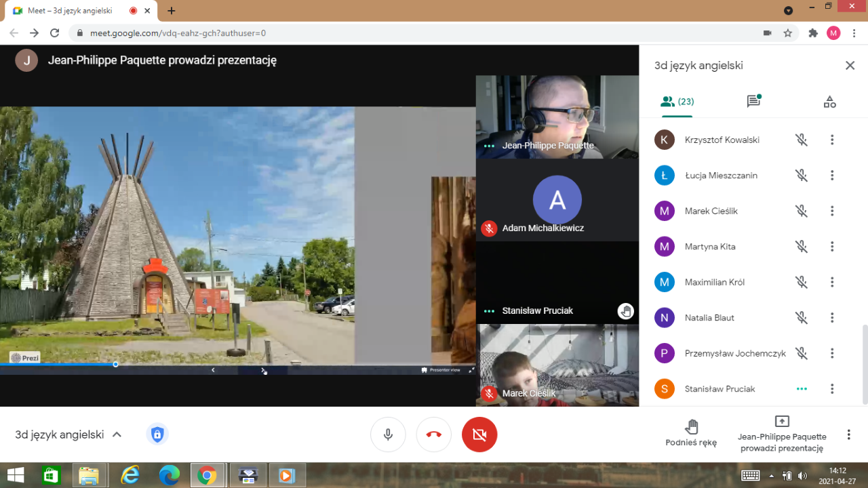Open three-dot more options in bottom bar

pos(848,434)
